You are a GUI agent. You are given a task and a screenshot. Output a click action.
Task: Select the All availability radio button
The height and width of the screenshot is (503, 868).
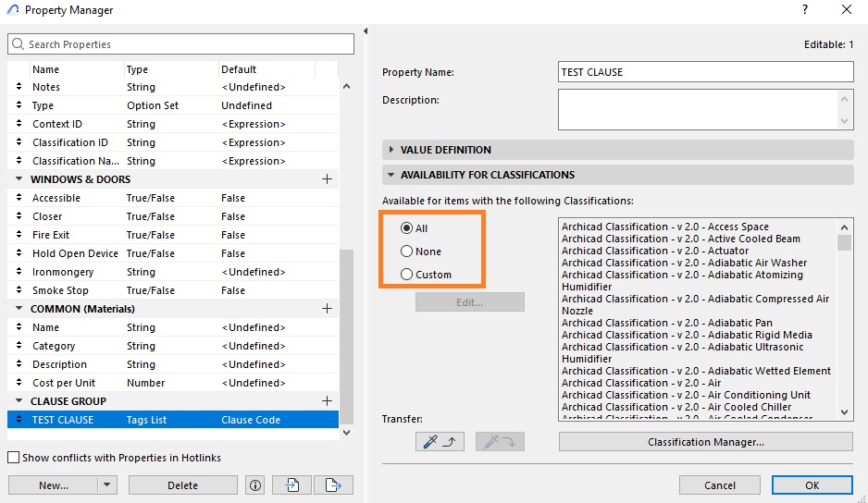(x=407, y=228)
